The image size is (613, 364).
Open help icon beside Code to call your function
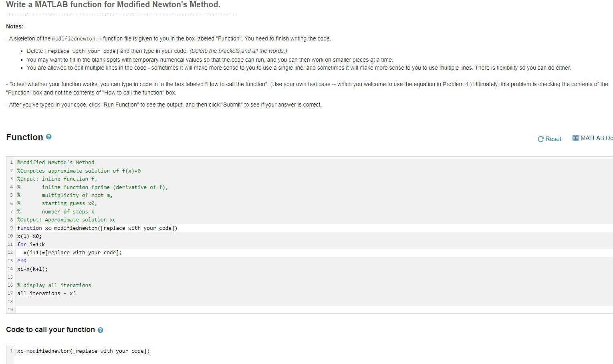coord(100,330)
